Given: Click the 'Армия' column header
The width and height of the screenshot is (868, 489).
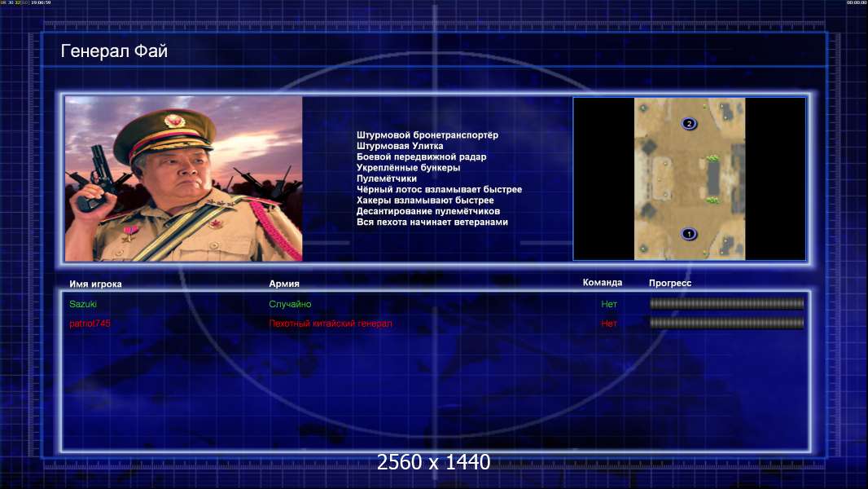Looking at the screenshot, I should (284, 284).
